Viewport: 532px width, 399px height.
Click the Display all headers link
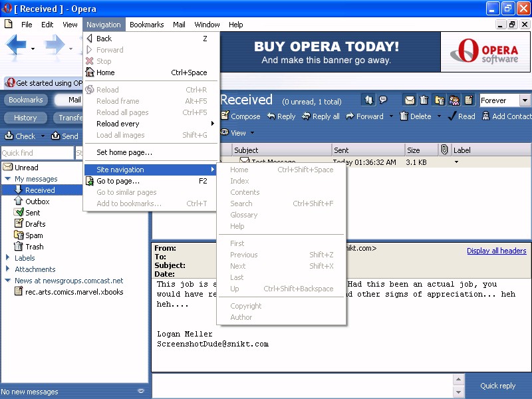pyautogui.click(x=496, y=251)
